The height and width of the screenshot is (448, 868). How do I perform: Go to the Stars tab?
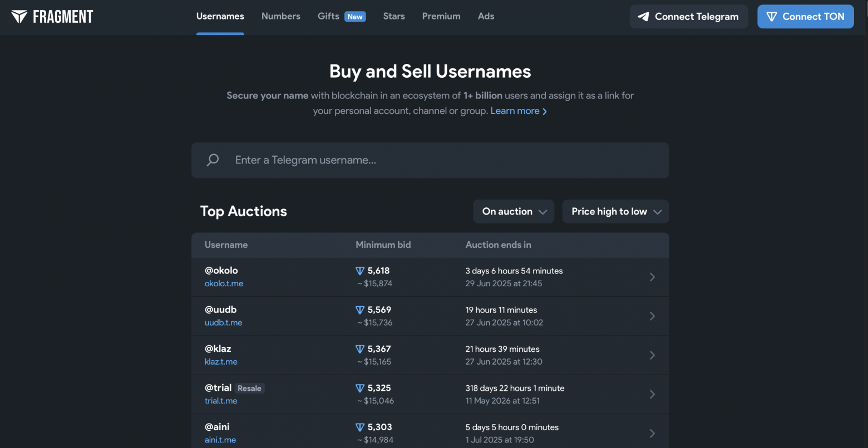point(394,17)
